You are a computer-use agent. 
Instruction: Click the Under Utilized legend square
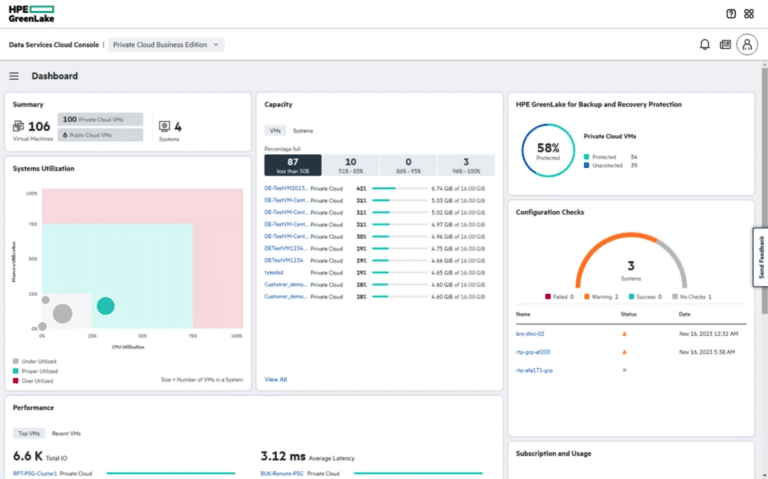tap(16, 361)
